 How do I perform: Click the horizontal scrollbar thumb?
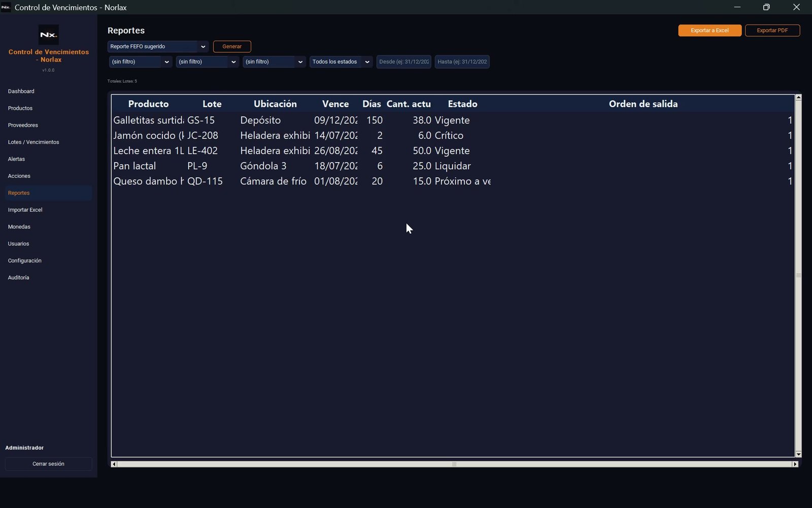pos(454,464)
